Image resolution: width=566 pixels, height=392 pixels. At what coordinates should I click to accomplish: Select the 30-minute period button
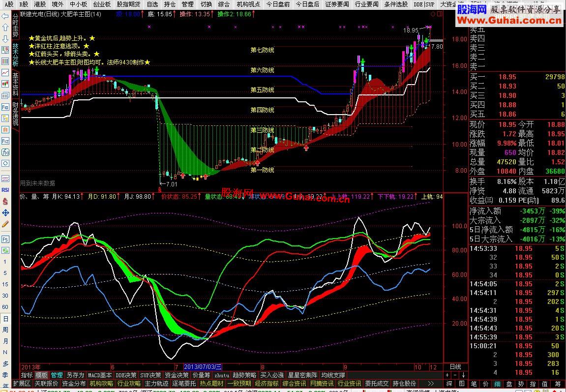tap(5, 296)
